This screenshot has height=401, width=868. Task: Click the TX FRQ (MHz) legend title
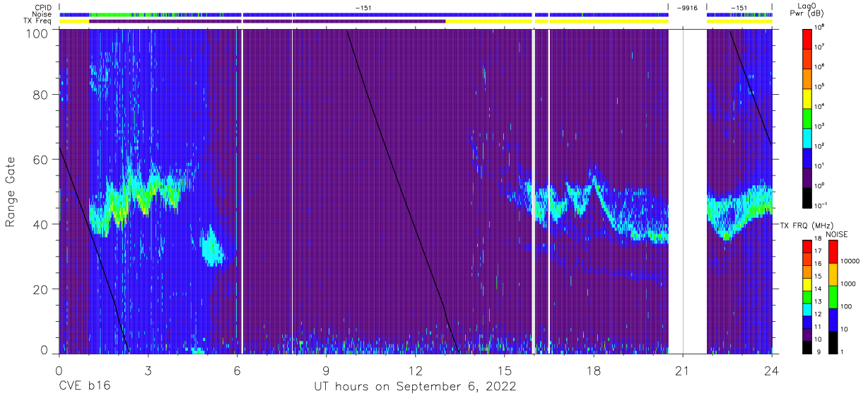pyautogui.click(x=806, y=225)
